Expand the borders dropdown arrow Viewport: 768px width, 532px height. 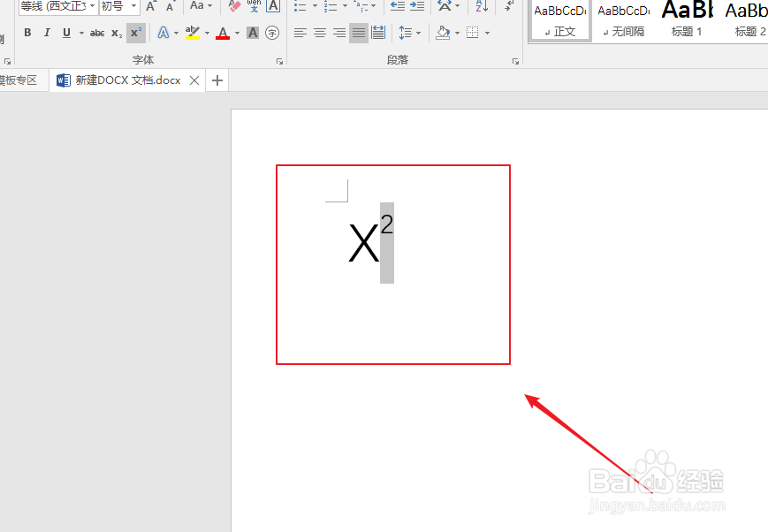pyautogui.click(x=487, y=33)
